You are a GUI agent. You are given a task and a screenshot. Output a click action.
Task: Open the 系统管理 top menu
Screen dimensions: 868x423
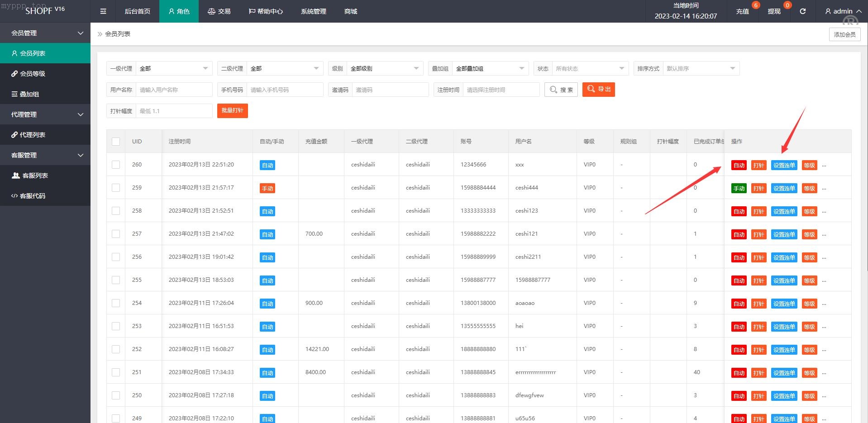313,11
